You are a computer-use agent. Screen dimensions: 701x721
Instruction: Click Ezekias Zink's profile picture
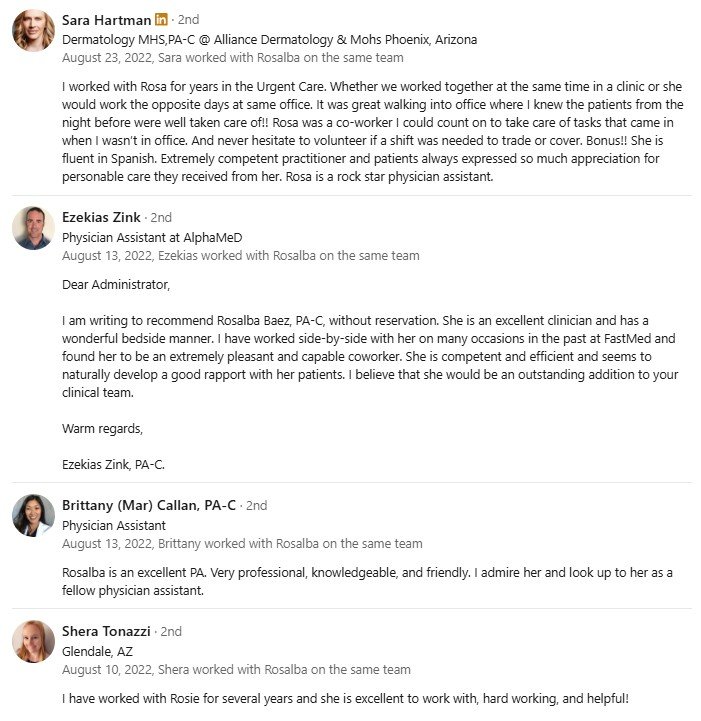(x=33, y=228)
